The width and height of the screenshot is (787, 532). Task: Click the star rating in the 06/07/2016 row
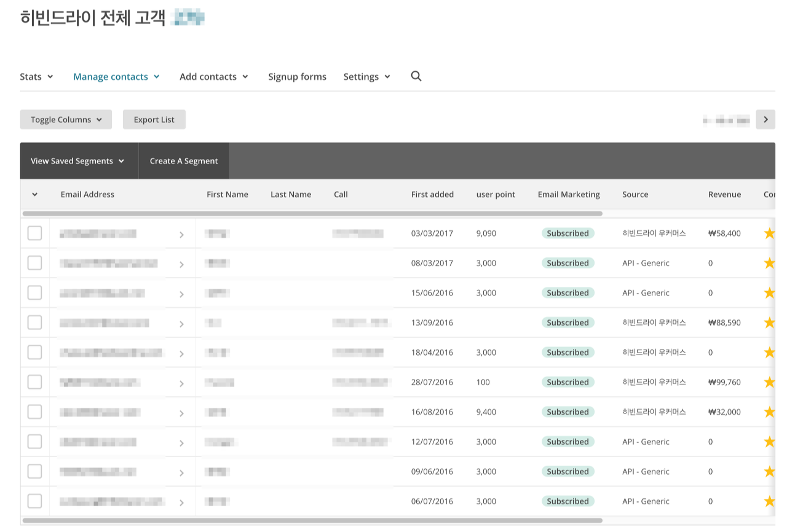tap(769, 501)
